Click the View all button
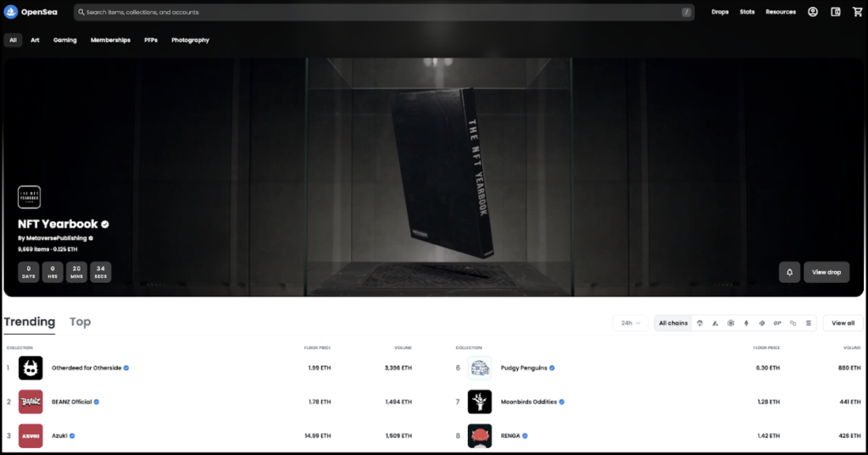Viewport: 868px width, 455px height. coord(843,323)
